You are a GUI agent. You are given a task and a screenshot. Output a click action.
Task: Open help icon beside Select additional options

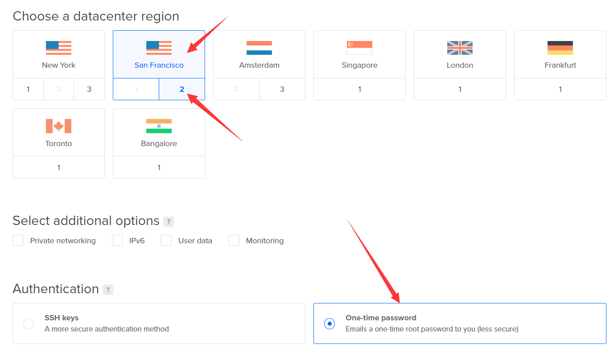tap(169, 221)
